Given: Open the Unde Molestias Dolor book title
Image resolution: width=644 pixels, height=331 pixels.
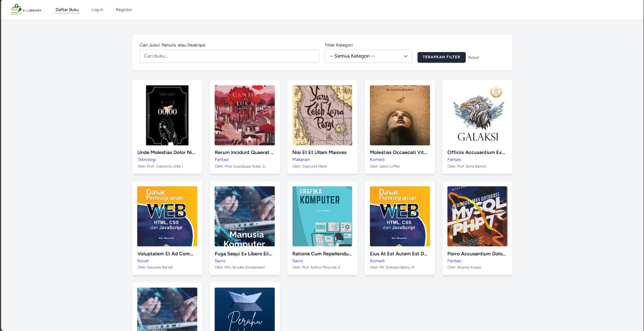Looking at the screenshot, I should coord(166,152).
